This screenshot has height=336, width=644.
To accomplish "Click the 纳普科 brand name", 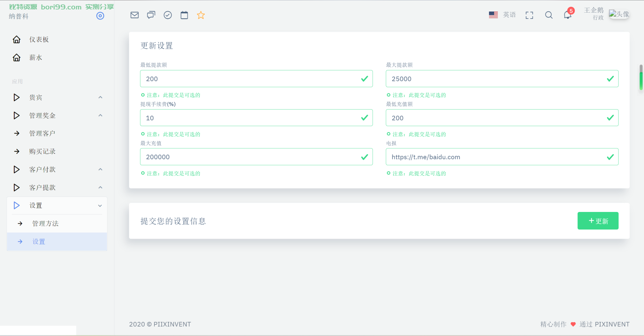I will [x=19, y=16].
